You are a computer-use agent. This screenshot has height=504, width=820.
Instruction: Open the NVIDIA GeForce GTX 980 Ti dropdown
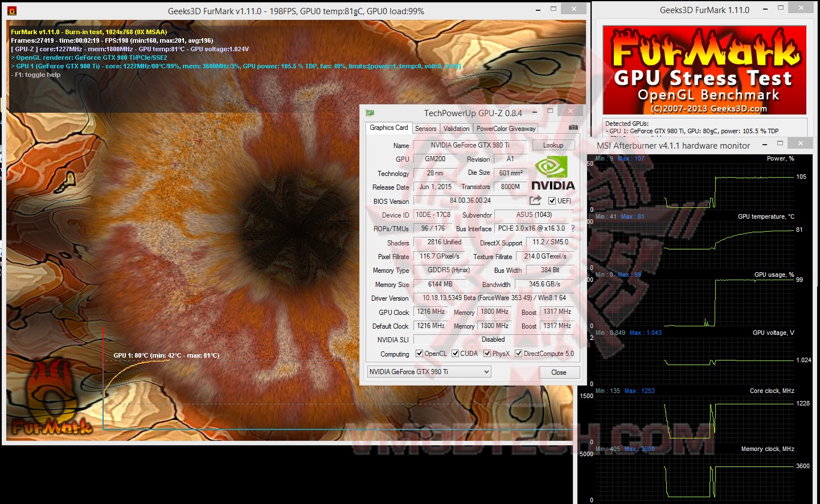pos(429,372)
